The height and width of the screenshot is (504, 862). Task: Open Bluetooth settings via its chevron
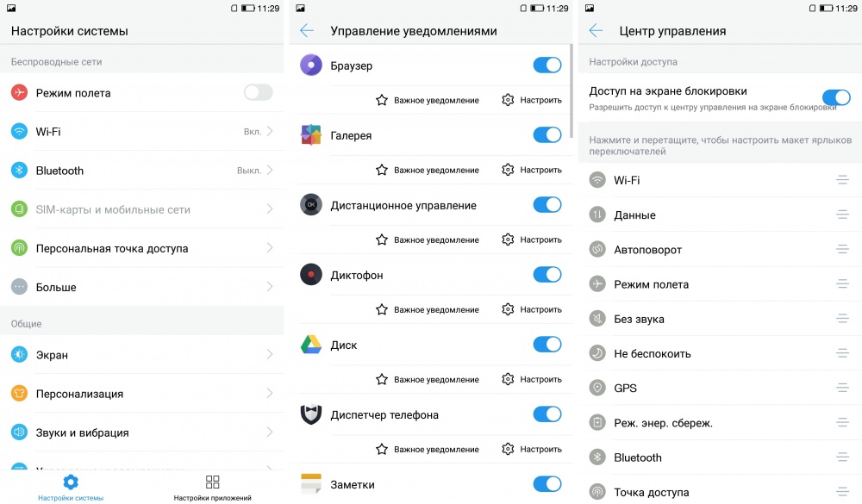[270, 171]
